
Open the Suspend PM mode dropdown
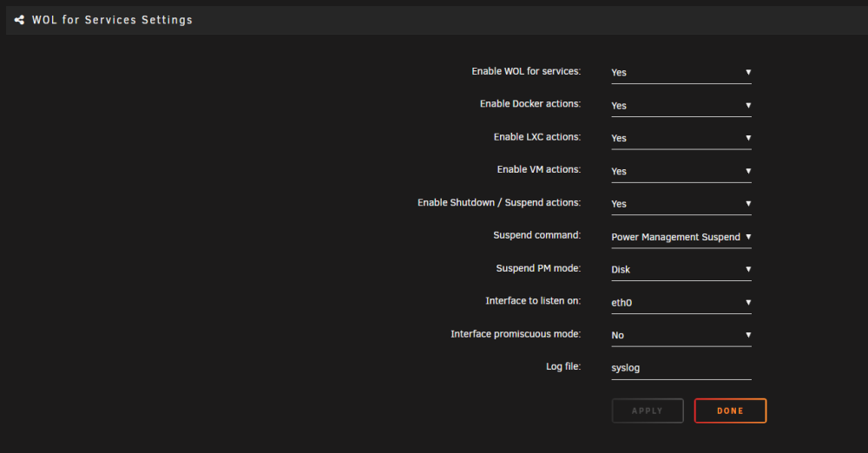pyautogui.click(x=681, y=270)
